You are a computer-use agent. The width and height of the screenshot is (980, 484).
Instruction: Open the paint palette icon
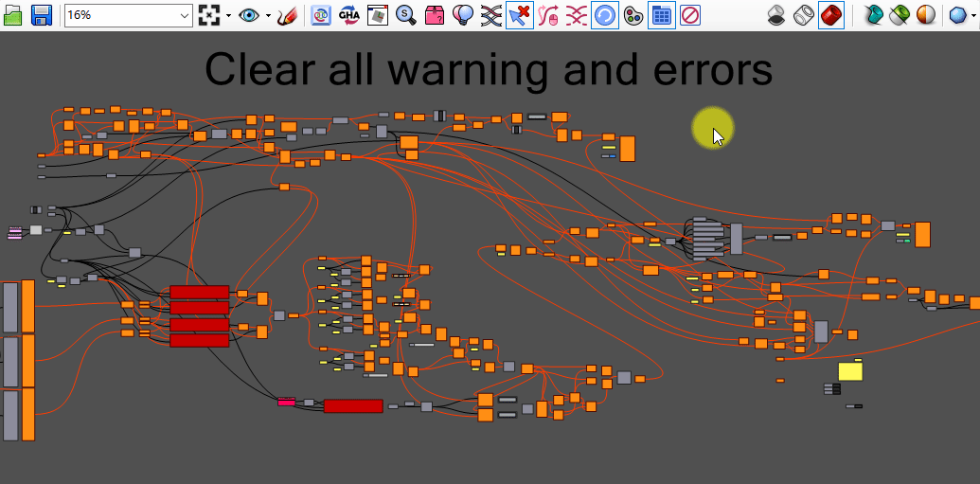pyautogui.click(x=633, y=15)
